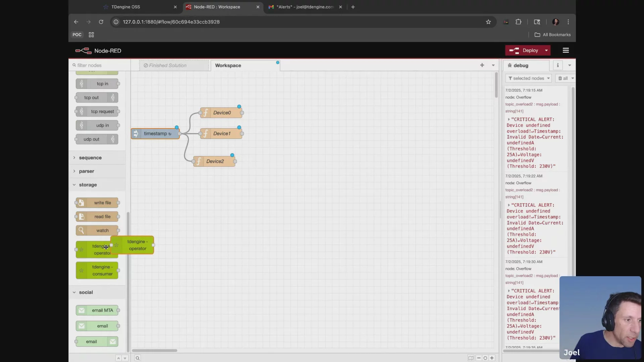Clear all debug messages with trash button
The image size is (644, 362).
(x=563, y=78)
